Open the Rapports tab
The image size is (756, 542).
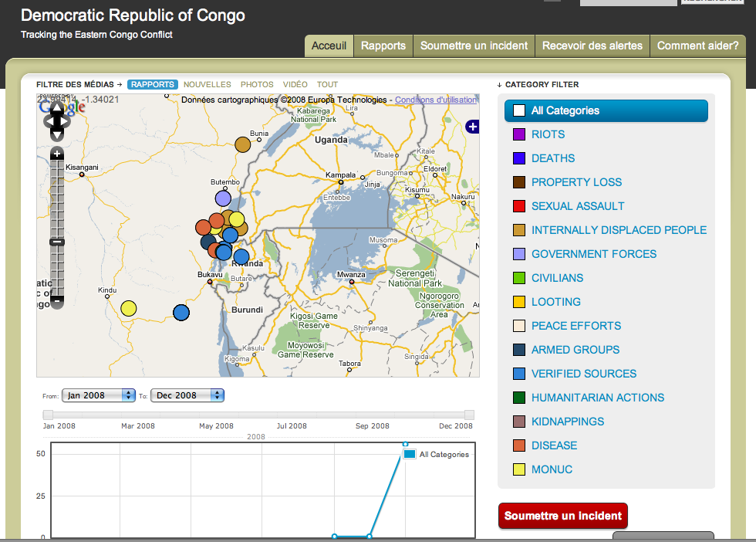click(x=383, y=46)
